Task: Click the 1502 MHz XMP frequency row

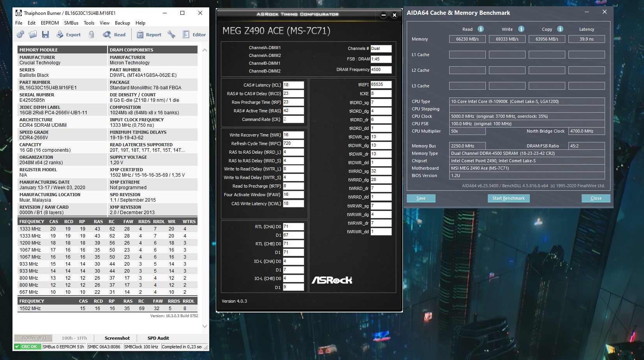Action: point(108,309)
